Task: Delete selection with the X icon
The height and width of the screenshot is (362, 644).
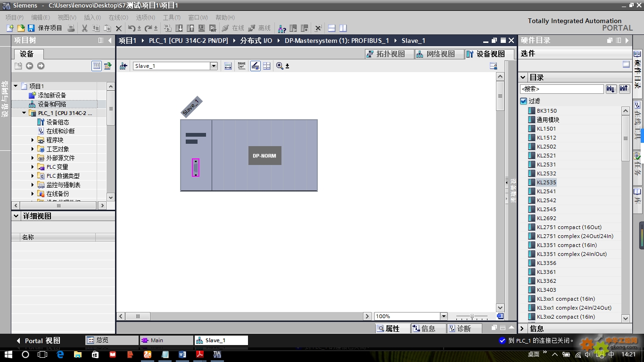Action: (119, 28)
